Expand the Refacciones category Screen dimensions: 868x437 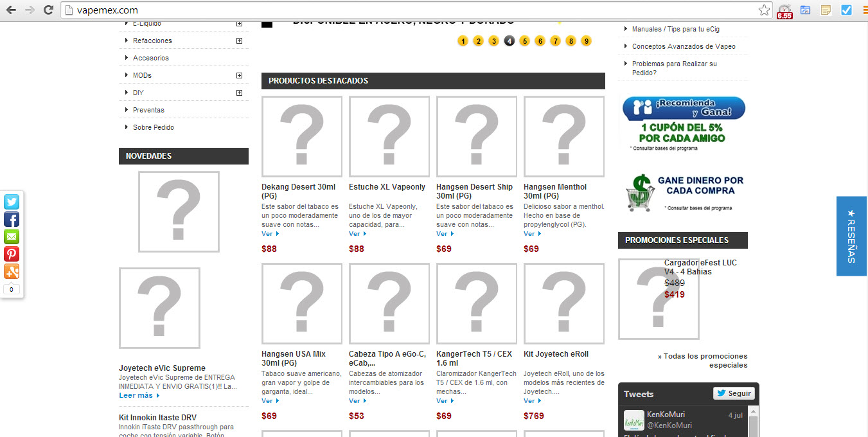tap(239, 40)
